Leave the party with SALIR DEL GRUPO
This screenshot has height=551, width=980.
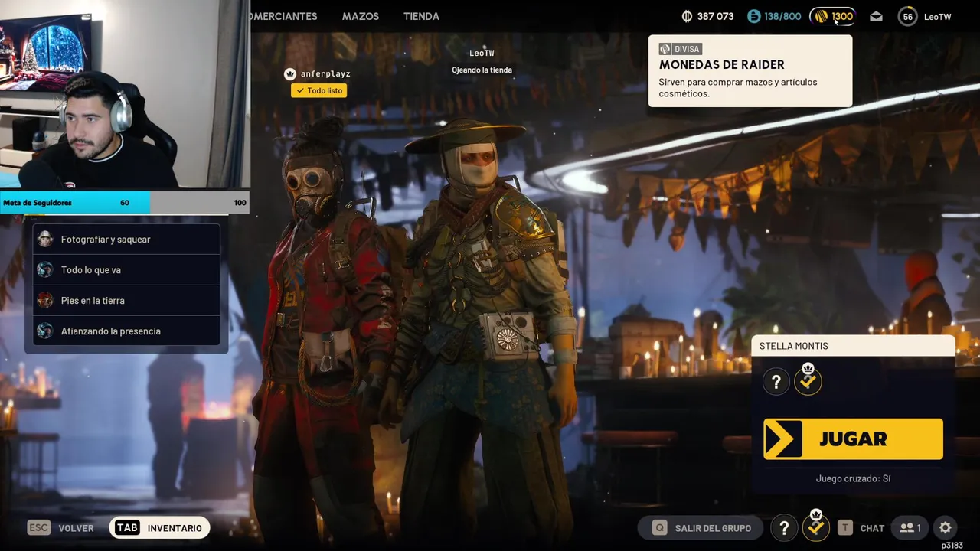click(702, 528)
